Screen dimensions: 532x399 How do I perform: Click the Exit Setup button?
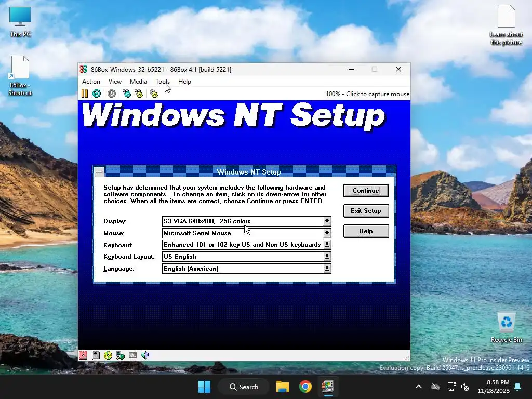point(366,211)
